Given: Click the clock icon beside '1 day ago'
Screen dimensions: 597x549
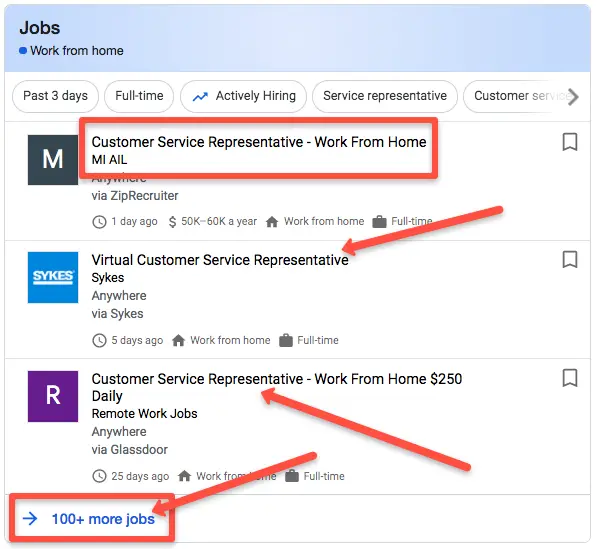Looking at the screenshot, I should point(99,222).
